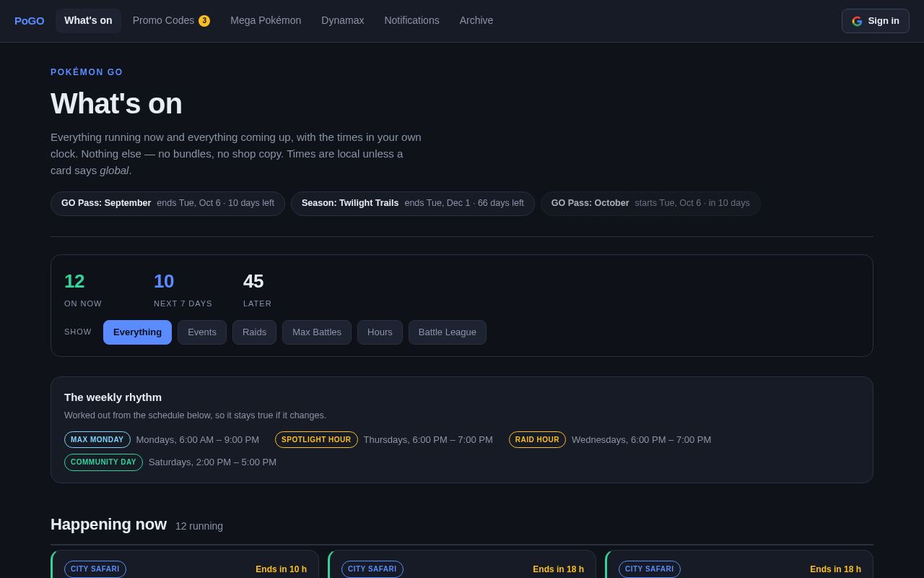
Task: Filter by Events
Action: coord(202,332)
